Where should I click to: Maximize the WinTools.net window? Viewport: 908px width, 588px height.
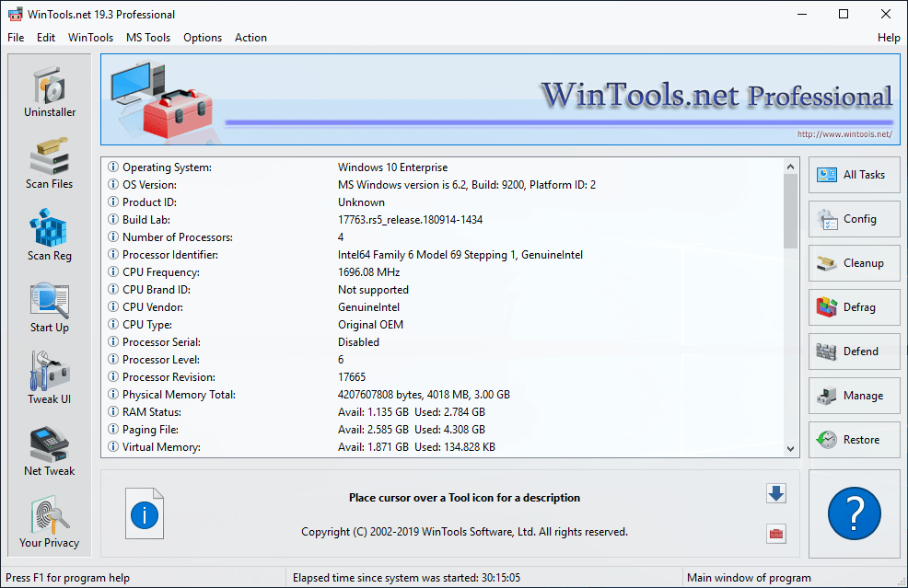844,14
